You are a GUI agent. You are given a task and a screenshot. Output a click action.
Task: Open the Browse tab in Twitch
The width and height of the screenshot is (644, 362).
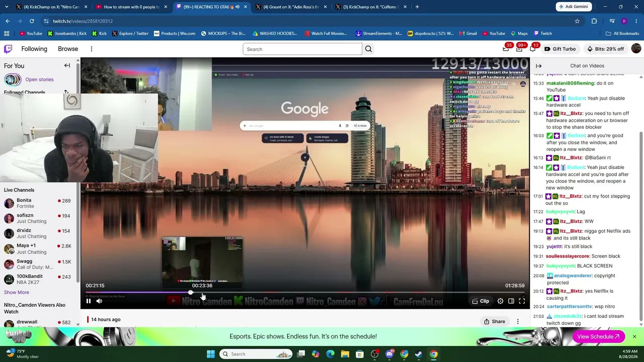pos(68,49)
